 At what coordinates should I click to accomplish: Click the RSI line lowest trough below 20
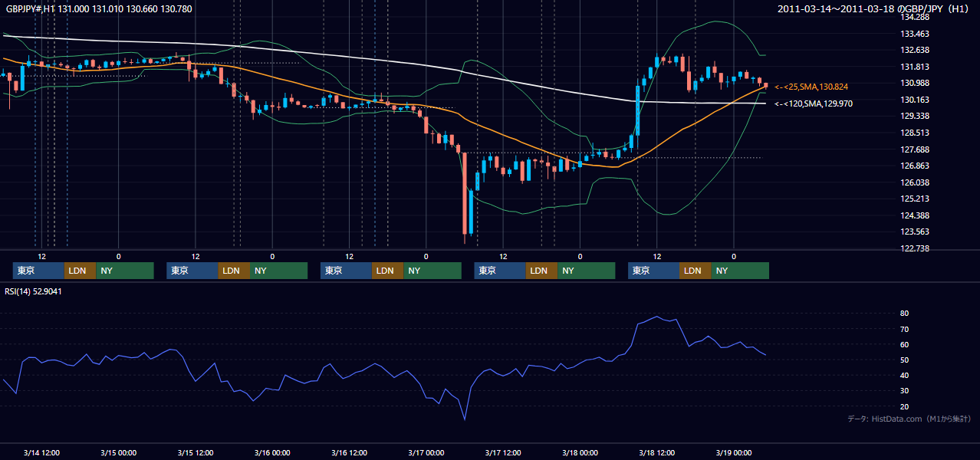465,418
